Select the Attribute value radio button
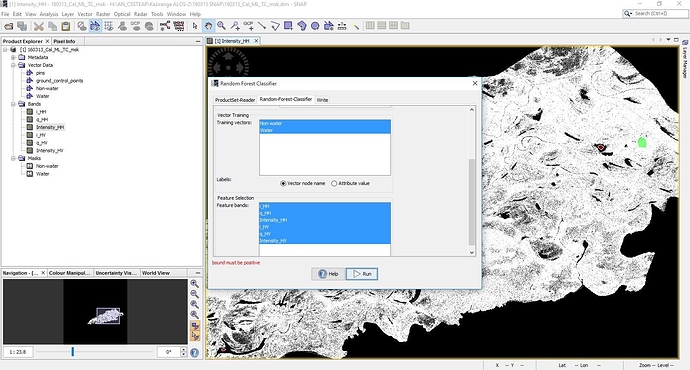Viewport: 690px width, 370px height. 334,183
